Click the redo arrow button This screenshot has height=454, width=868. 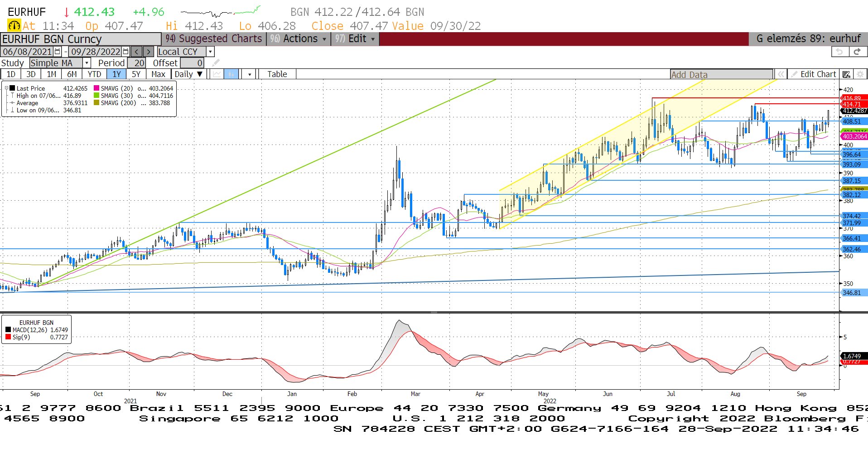pyautogui.click(x=857, y=52)
